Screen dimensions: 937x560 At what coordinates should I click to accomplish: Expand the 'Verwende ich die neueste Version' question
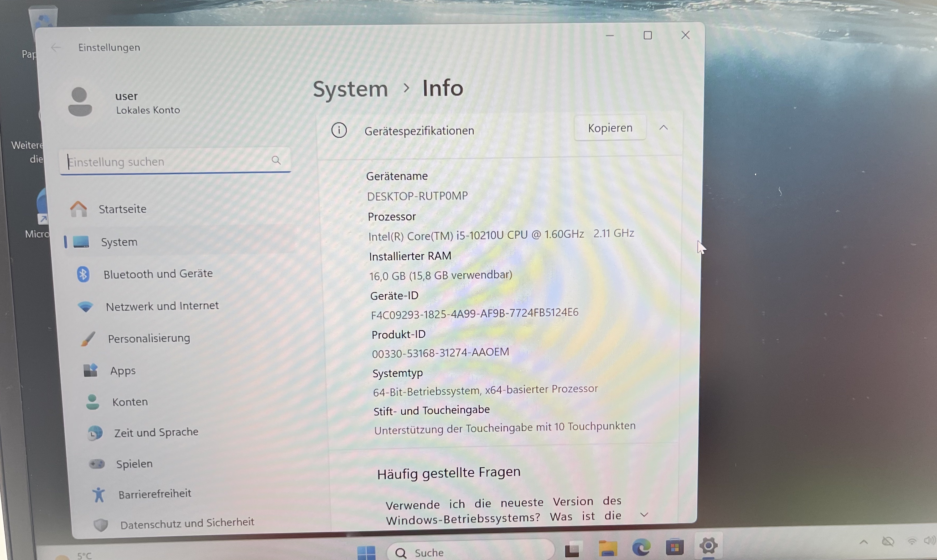[x=644, y=515]
